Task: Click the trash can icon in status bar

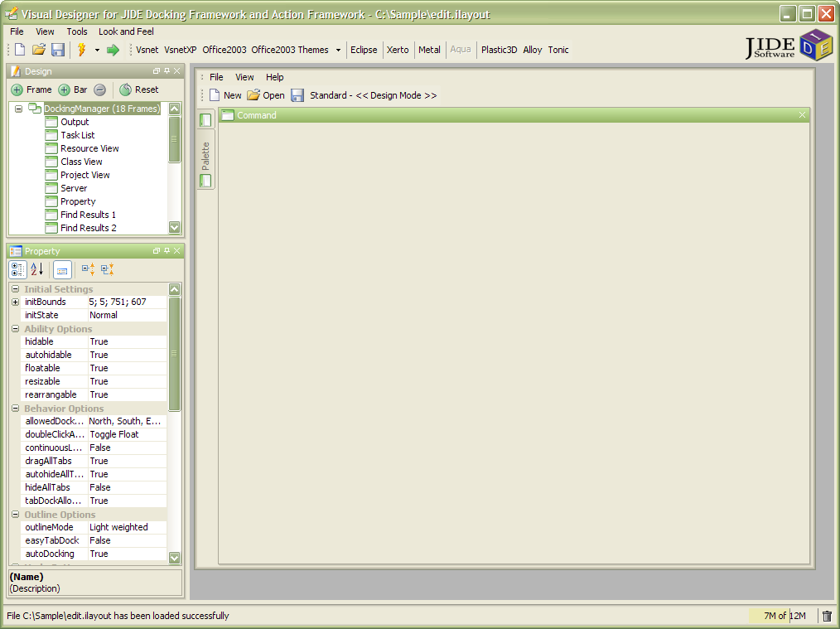Action: (x=827, y=616)
